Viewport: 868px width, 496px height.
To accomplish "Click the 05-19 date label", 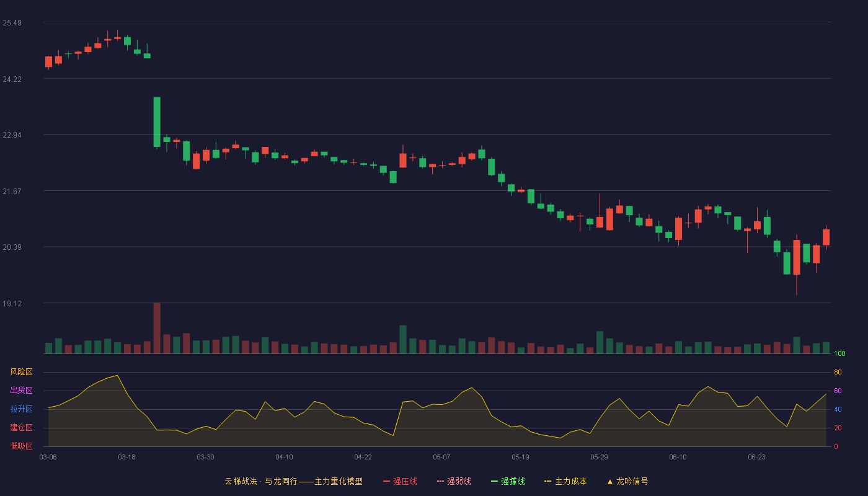I will point(520,457).
